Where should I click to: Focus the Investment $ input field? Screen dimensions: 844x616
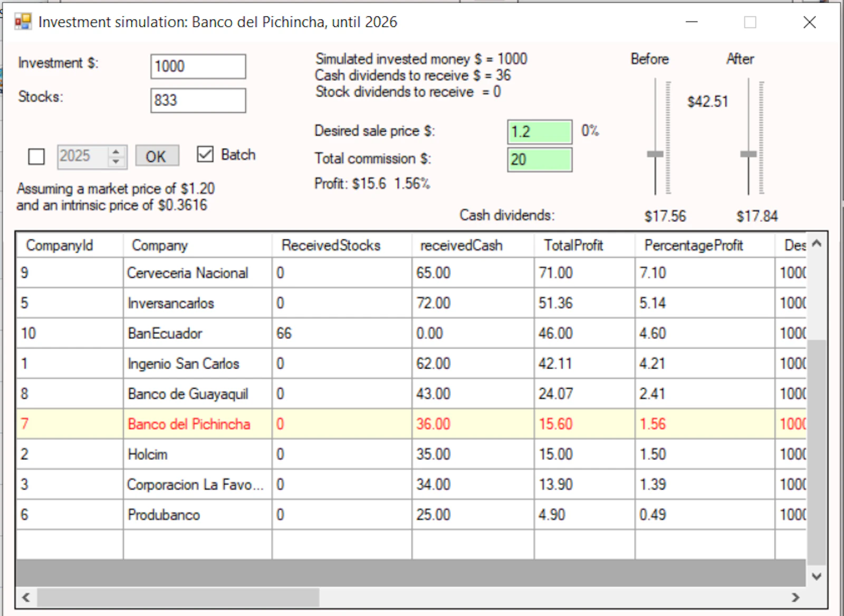198,66
